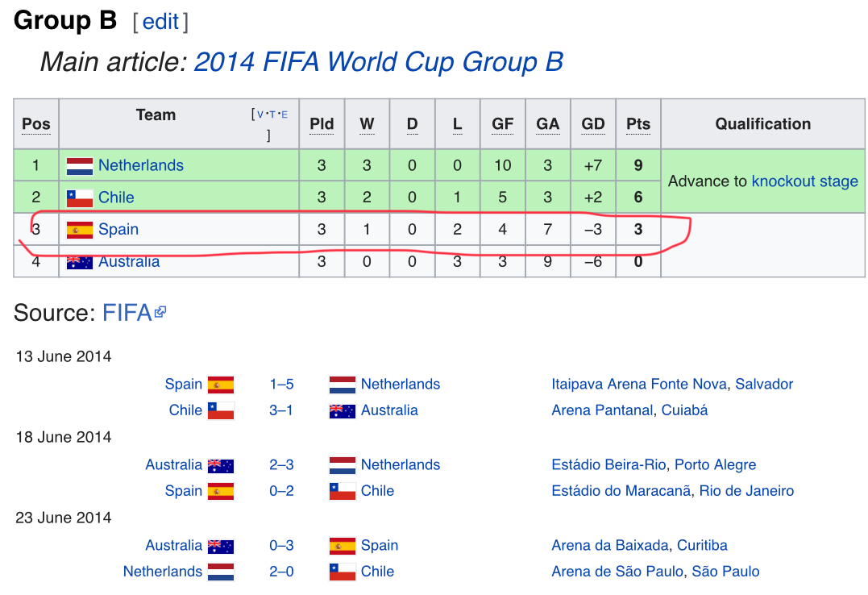868x595 pixels.
Task: Click the T talk template link
Action: [x=272, y=114]
